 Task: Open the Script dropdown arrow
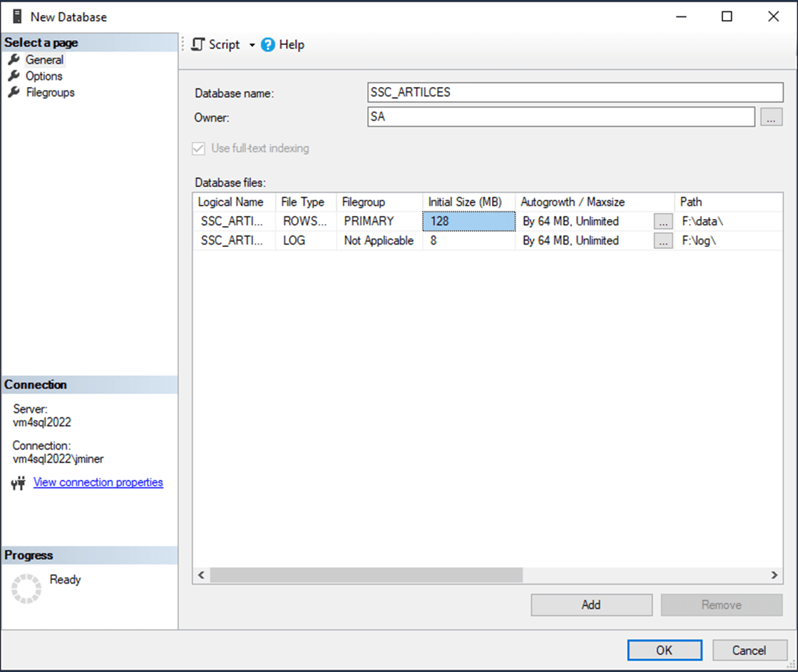pyautogui.click(x=252, y=45)
